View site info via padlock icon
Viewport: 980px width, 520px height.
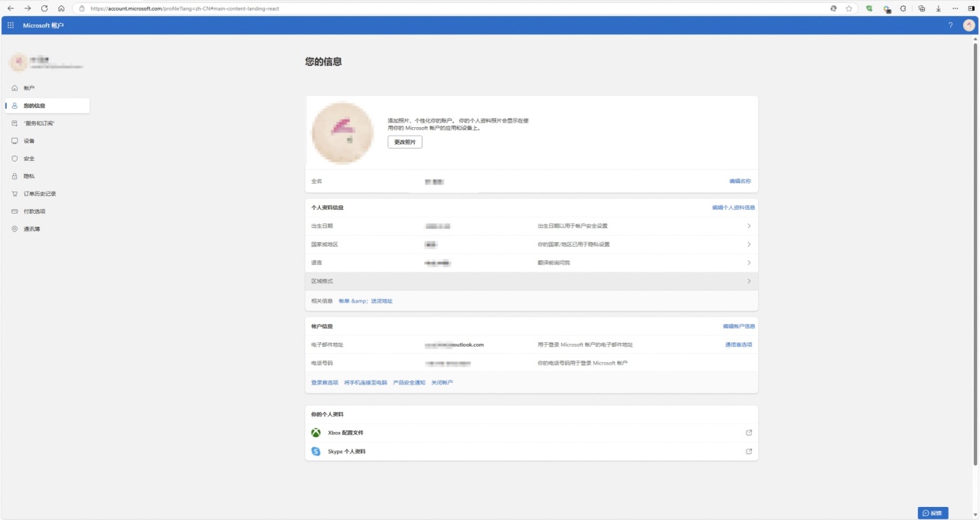(82, 8)
